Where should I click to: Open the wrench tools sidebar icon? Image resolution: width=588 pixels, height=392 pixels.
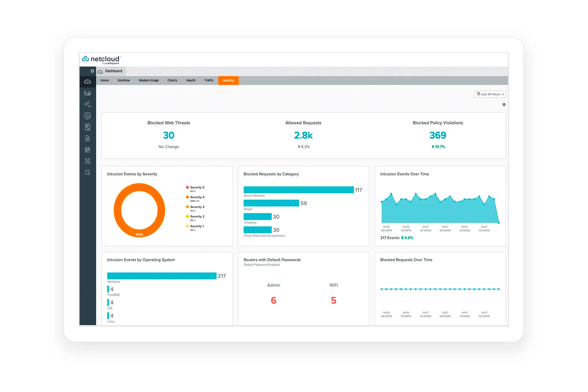click(87, 161)
